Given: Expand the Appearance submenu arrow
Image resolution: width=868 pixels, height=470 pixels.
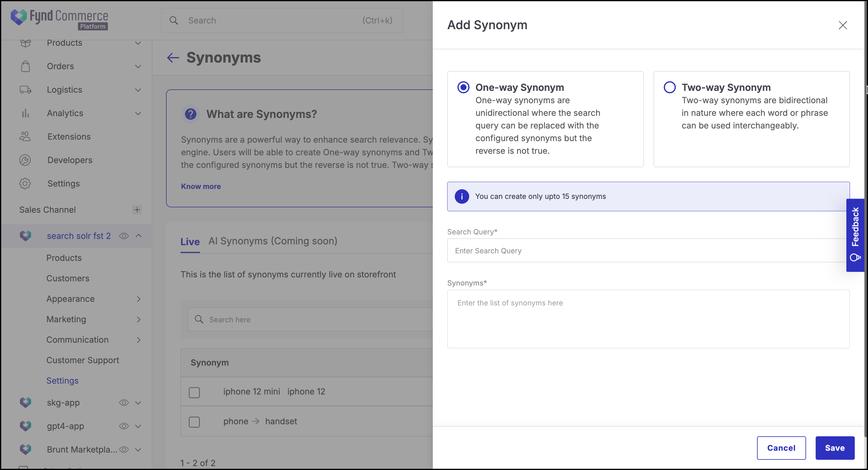Looking at the screenshot, I should (138, 299).
